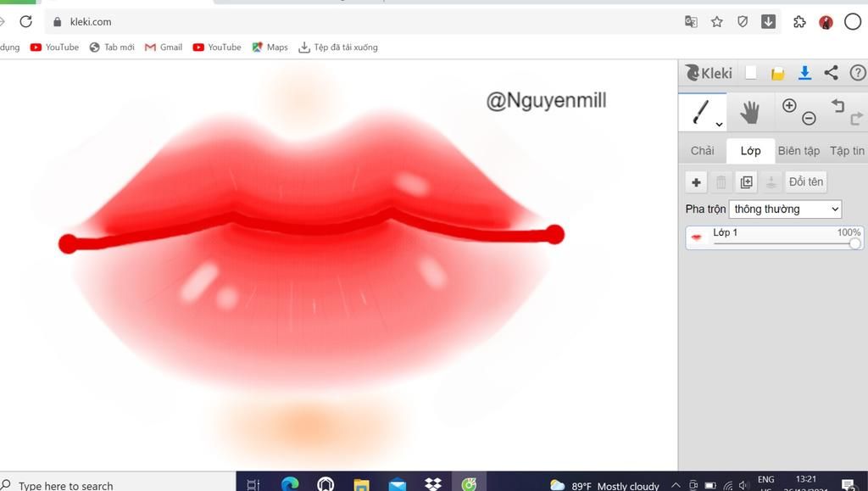Open Kleki help question mark icon
The width and height of the screenshot is (868, 491).
click(x=858, y=73)
